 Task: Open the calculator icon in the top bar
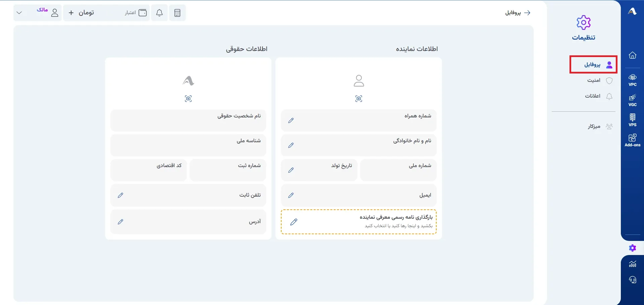click(x=177, y=13)
